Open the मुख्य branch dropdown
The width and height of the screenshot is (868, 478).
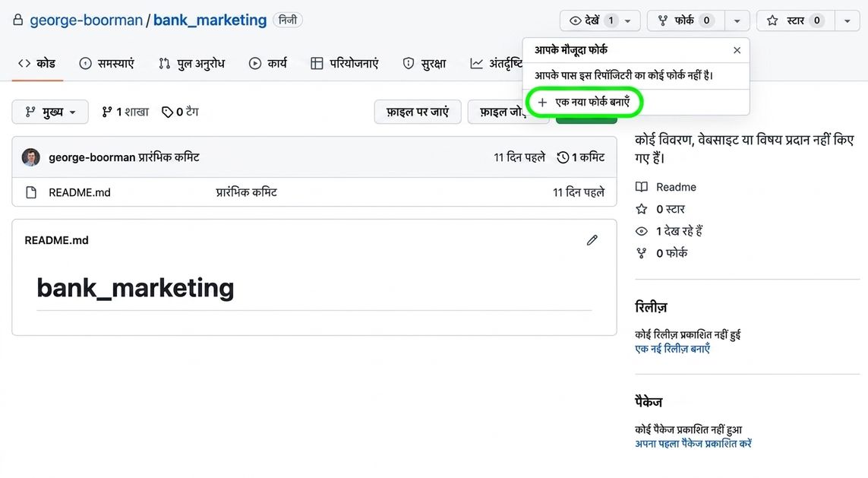point(50,112)
